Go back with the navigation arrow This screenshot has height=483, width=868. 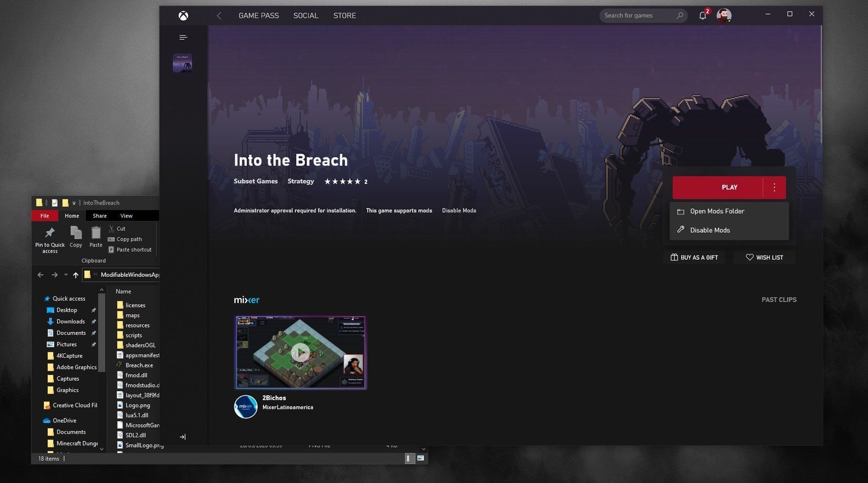point(219,16)
